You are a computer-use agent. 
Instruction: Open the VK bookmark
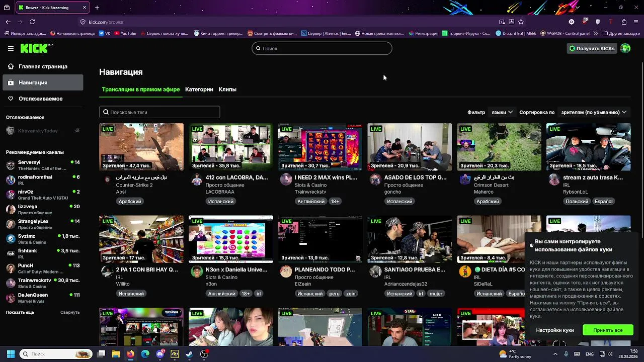[105, 33]
